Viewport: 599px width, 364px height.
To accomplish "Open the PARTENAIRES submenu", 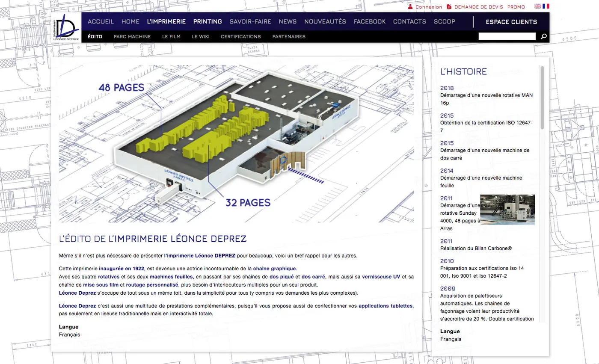I will (x=289, y=36).
